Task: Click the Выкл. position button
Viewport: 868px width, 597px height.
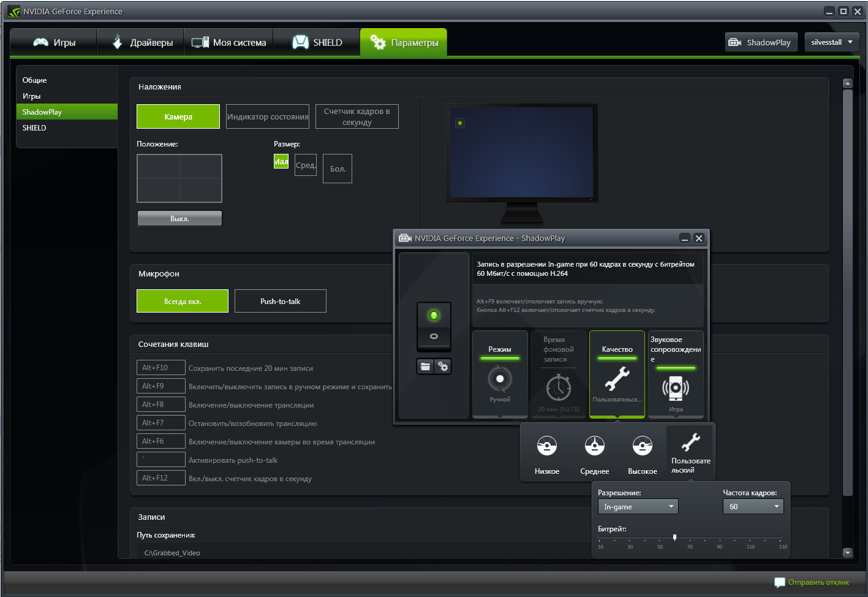Action: (x=179, y=219)
